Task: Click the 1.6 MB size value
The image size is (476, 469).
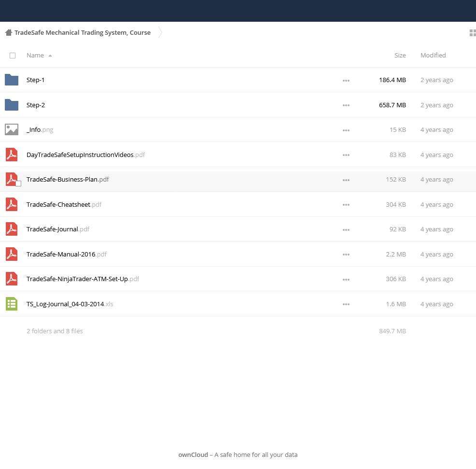Action: [x=396, y=304]
